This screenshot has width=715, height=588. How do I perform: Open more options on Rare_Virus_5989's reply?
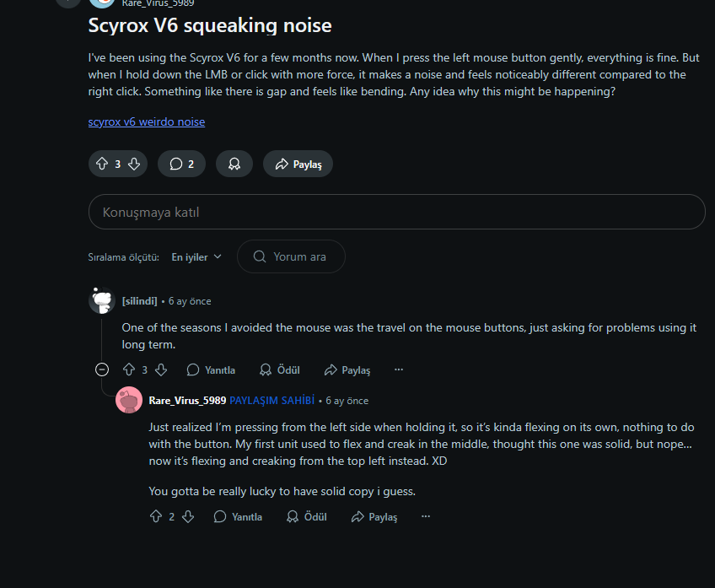tap(426, 516)
